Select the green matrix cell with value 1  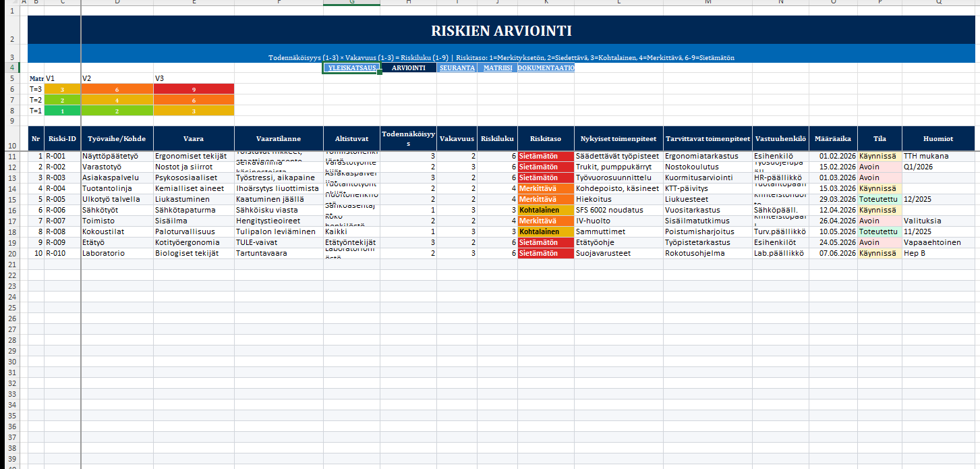(x=62, y=111)
